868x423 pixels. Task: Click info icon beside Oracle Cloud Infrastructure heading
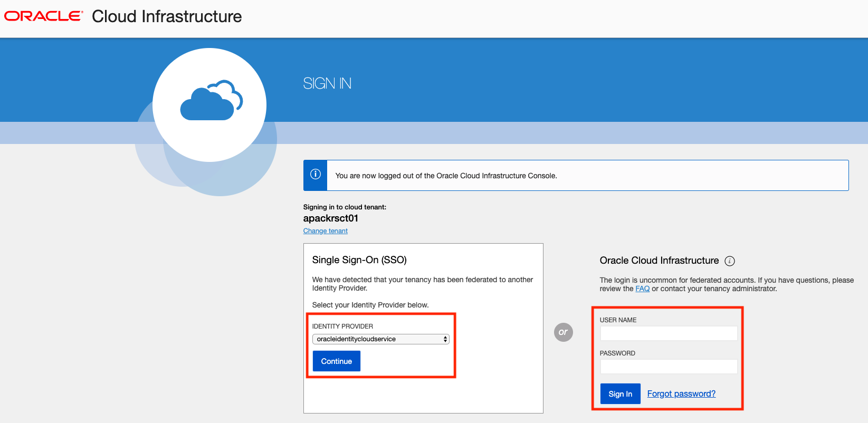tap(730, 261)
